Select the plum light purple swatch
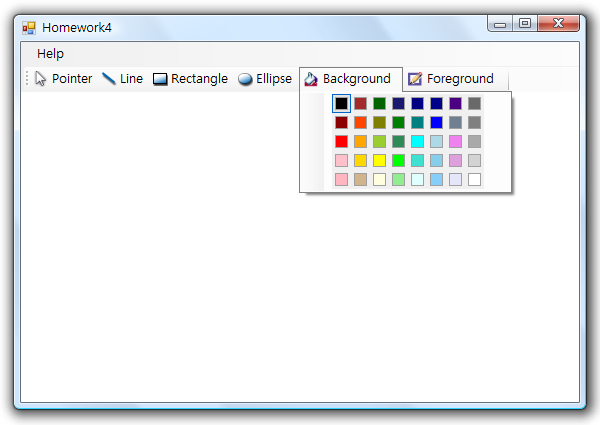Screen dimensions: 600x425 [x=455, y=161]
